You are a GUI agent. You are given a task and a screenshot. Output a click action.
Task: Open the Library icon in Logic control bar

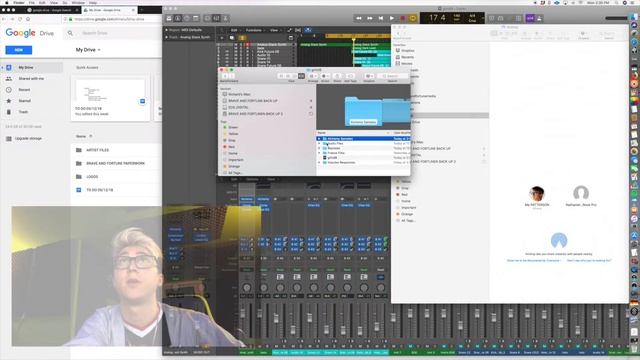(x=169, y=18)
